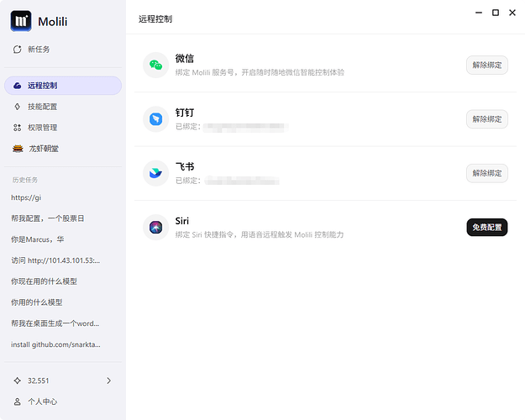This screenshot has height=420, width=525.
Task: Click the credits diamond icon by 32,551
Action: pos(17,381)
